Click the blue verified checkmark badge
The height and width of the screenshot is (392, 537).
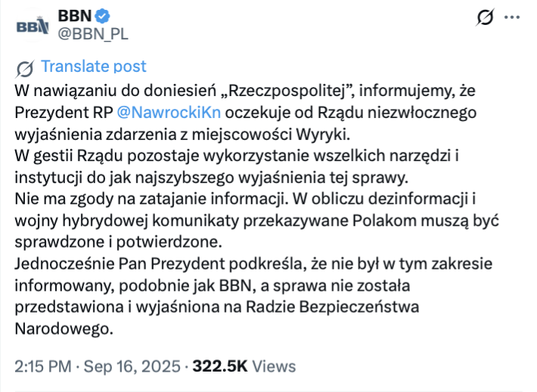click(102, 16)
